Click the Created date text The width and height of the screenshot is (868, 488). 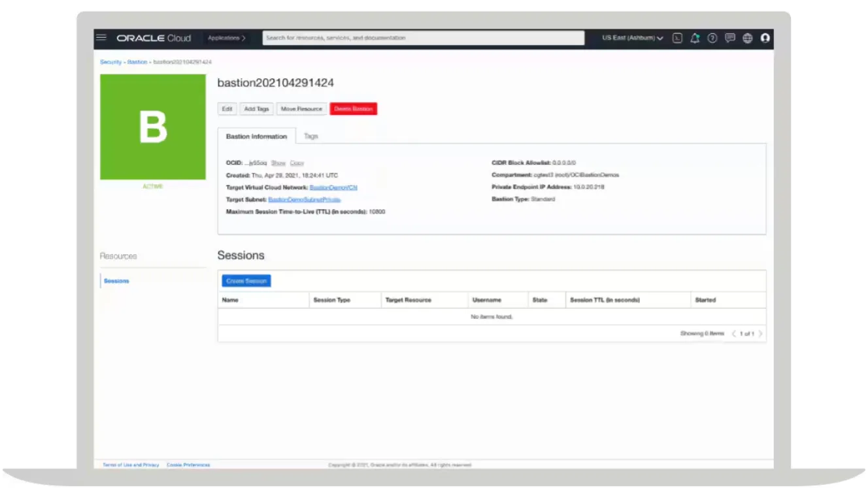[295, 175]
